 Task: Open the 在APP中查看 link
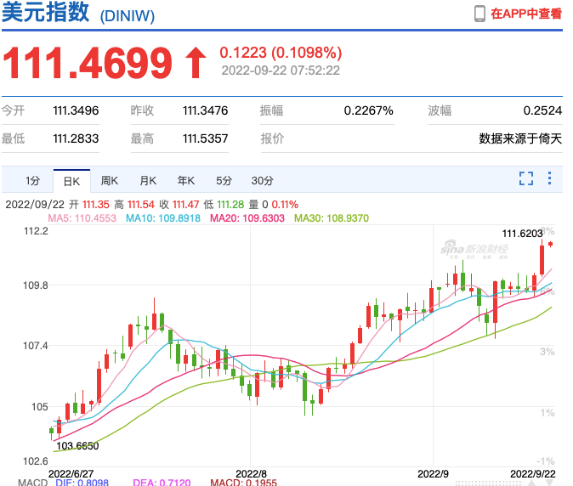(526, 14)
